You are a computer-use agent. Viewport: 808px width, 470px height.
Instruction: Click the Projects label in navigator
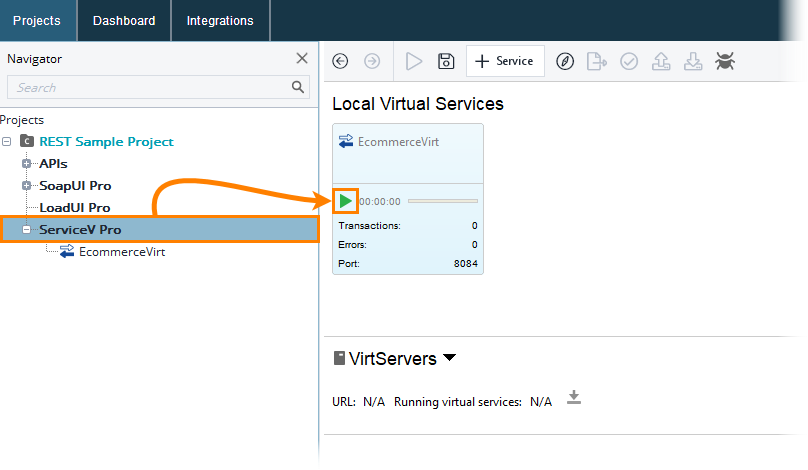tap(22, 120)
